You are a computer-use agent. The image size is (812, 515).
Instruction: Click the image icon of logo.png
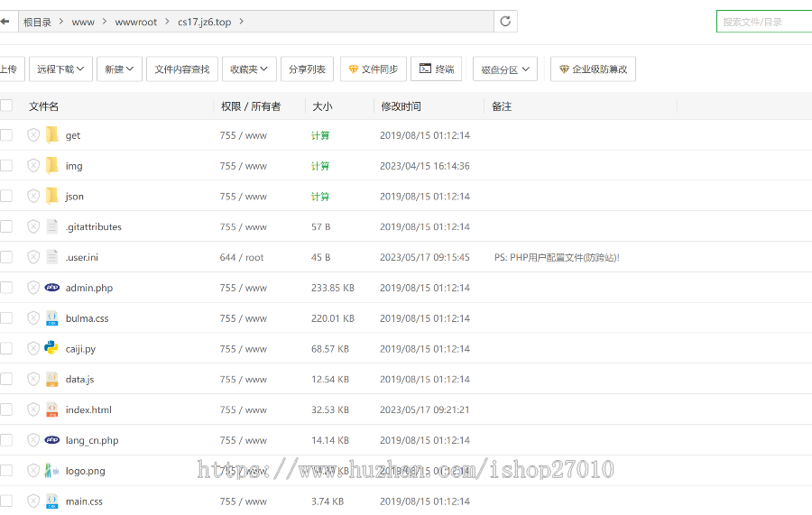click(51, 470)
